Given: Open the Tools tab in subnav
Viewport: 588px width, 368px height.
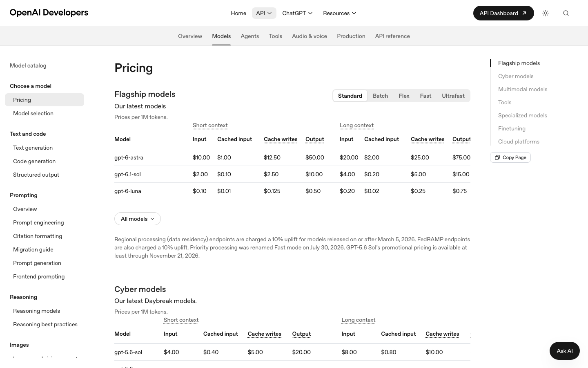Looking at the screenshot, I should [276, 36].
